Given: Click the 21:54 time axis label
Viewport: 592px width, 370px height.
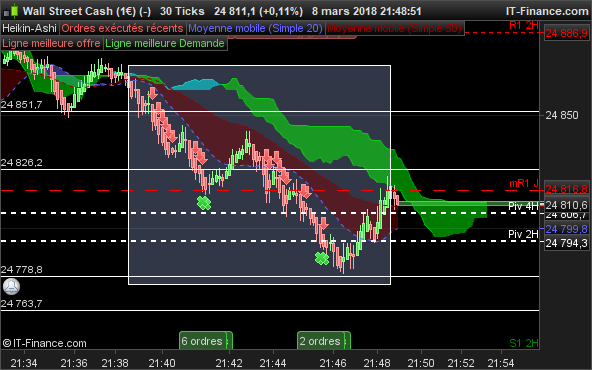Looking at the screenshot, I should tap(501, 363).
